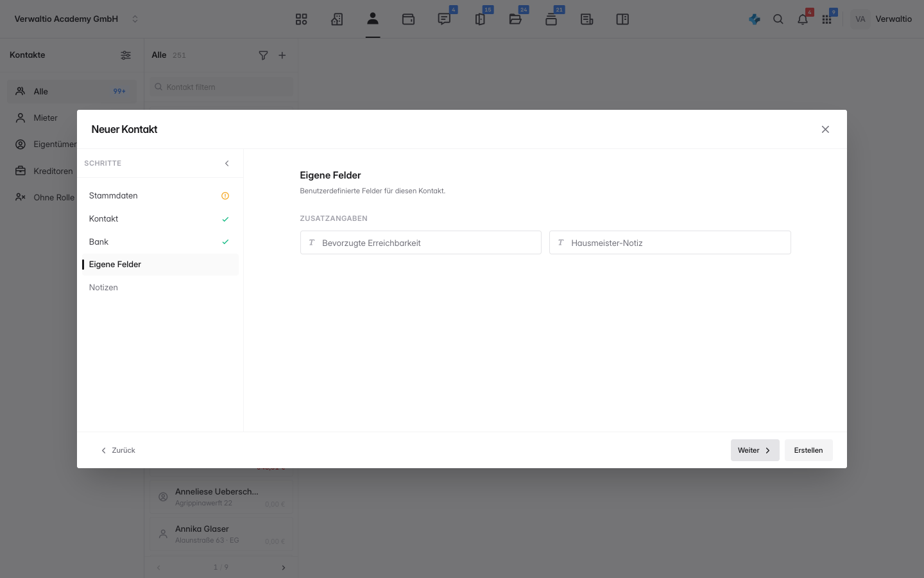Click the contact filter funnel icon
The height and width of the screenshot is (578, 924).
(x=263, y=55)
